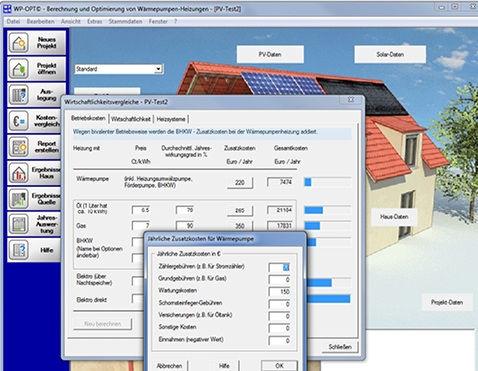This screenshot has width=478, height=371.
Task: Click Öl Gesamtkosten value 21104
Action: (x=280, y=210)
